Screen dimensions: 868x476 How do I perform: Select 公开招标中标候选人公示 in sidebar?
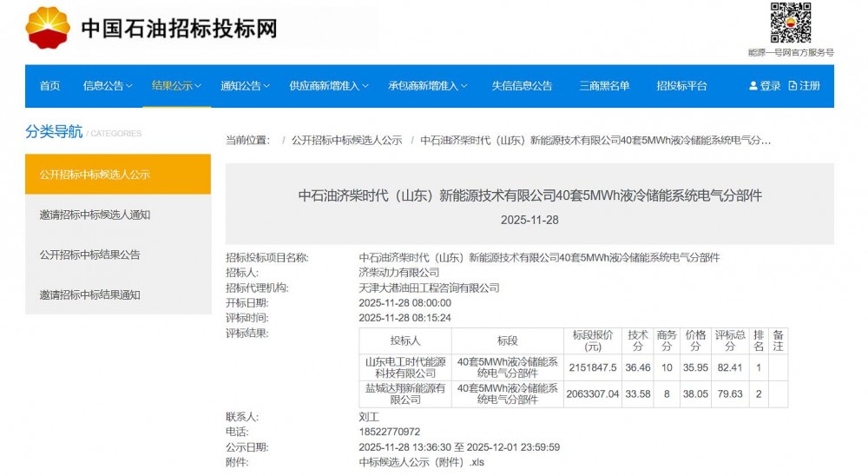(95, 175)
